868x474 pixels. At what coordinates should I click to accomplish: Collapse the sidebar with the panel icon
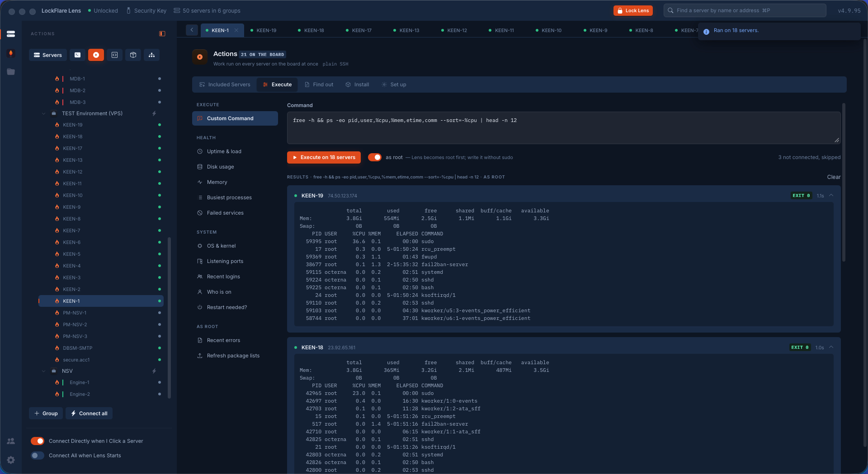click(x=162, y=34)
